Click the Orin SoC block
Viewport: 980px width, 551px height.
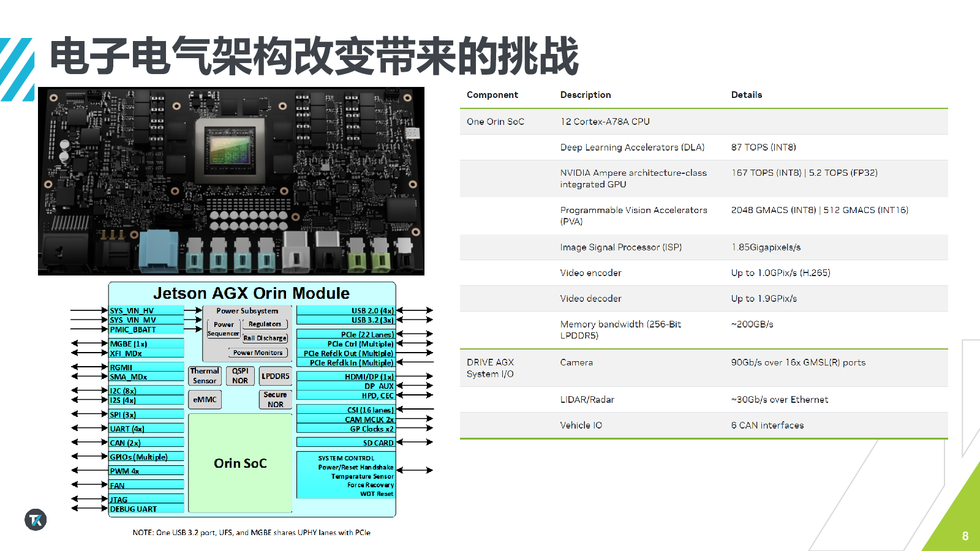pos(240,463)
